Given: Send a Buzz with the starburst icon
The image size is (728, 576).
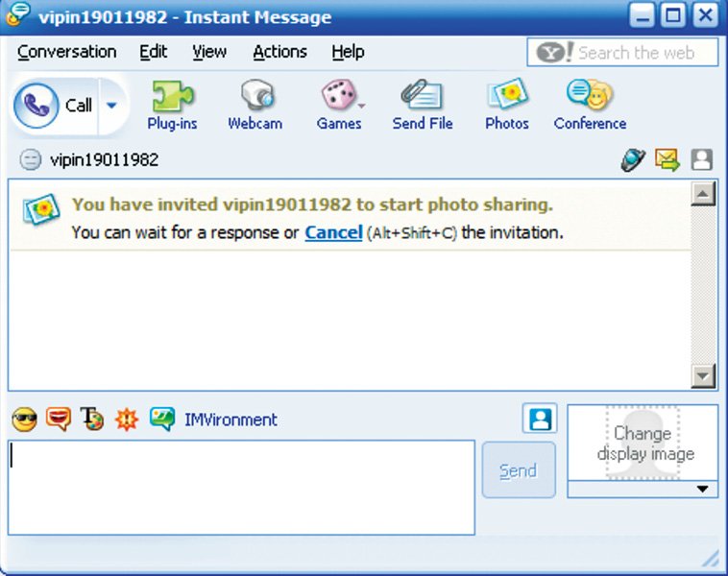Looking at the screenshot, I should coord(127,420).
